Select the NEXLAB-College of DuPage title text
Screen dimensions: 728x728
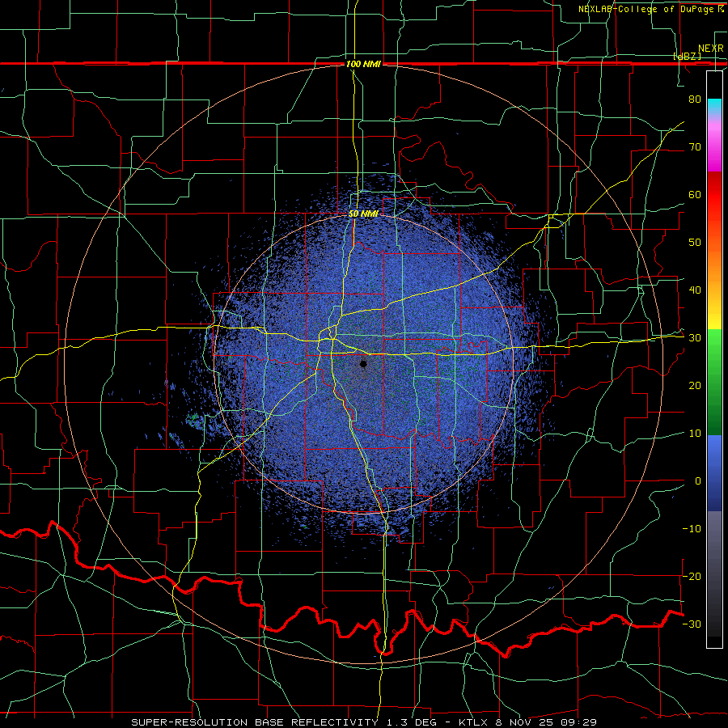point(647,9)
